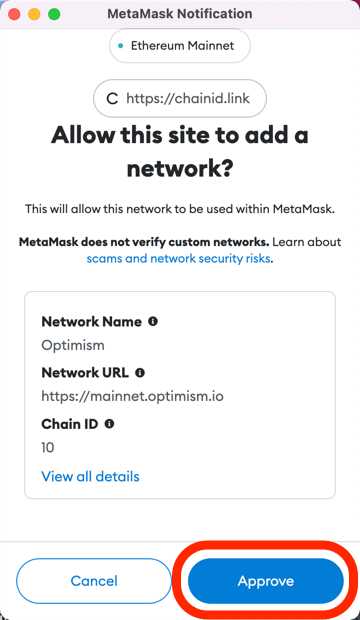Maximize the MetaMask Notification window
The width and height of the screenshot is (360, 620).
[54, 14]
